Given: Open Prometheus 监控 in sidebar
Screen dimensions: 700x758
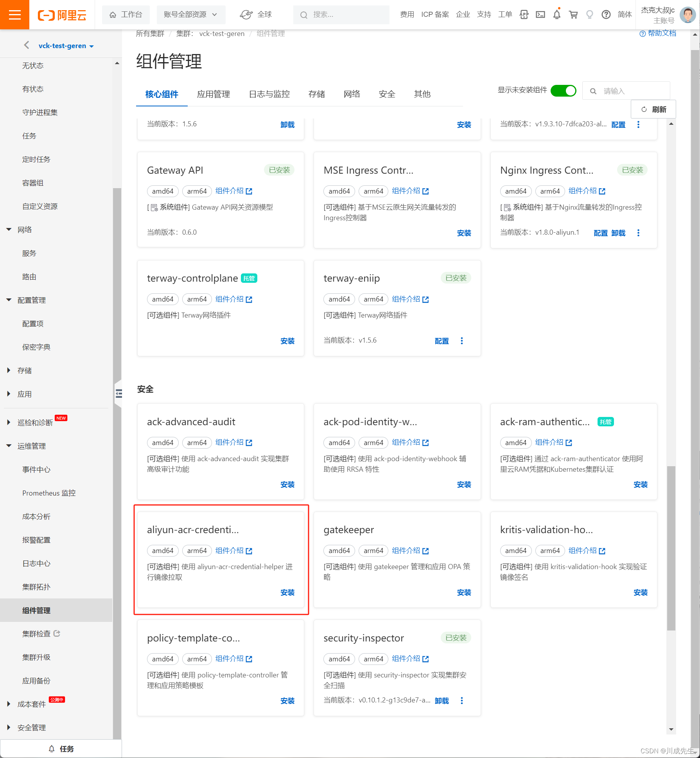Looking at the screenshot, I should click(x=49, y=493).
